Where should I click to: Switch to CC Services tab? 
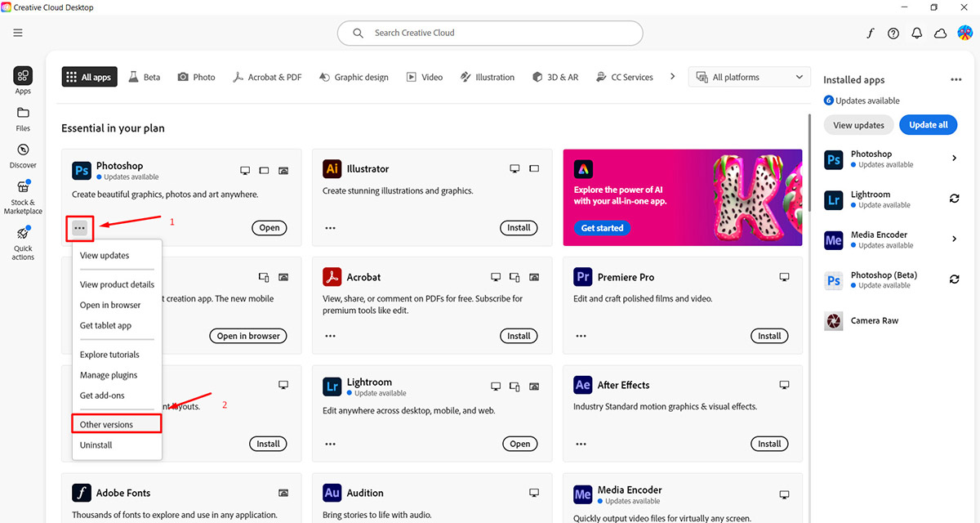point(624,77)
